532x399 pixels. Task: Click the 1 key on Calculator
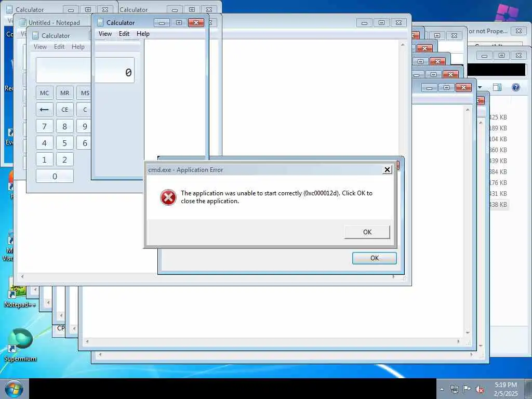[45, 160]
